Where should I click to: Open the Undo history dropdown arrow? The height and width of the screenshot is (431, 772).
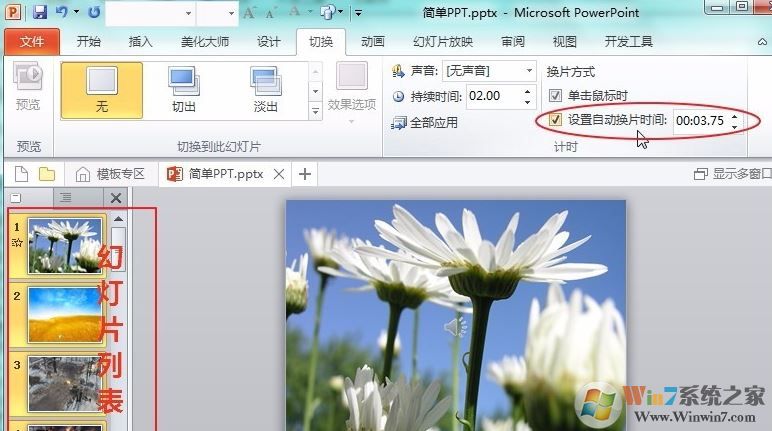click(x=76, y=11)
